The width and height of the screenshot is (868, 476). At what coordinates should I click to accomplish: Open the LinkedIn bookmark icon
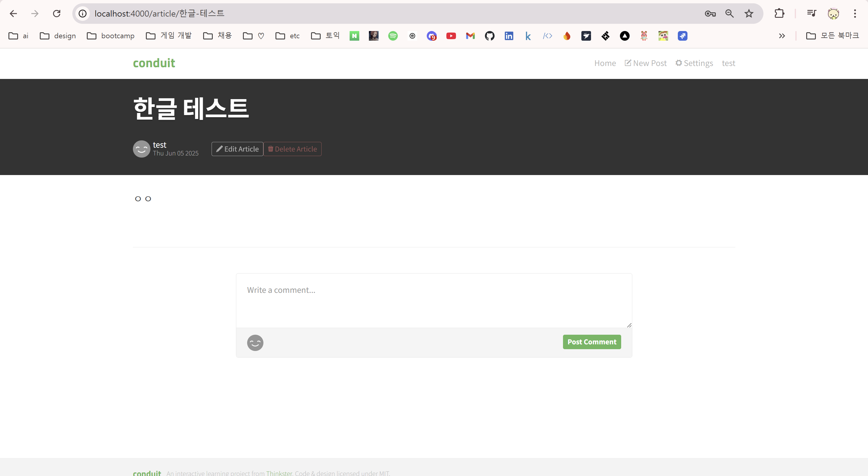pyautogui.click(x=509, y=36)
